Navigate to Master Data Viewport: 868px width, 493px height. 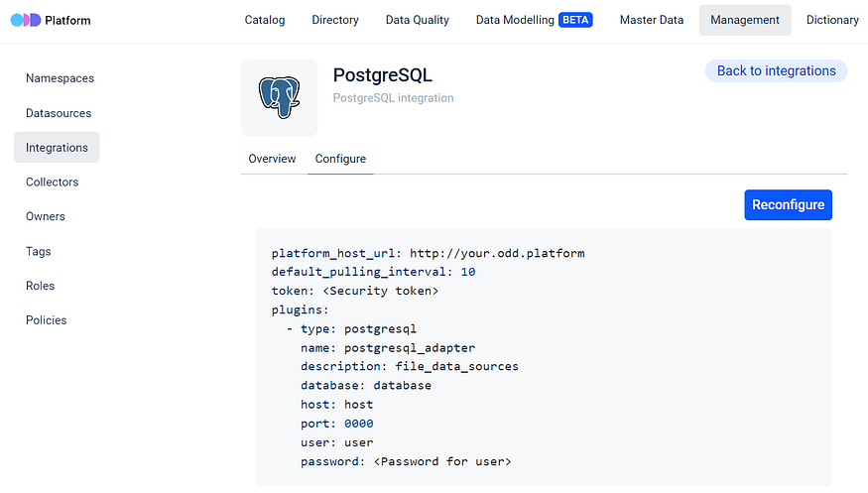coord(652,20)
